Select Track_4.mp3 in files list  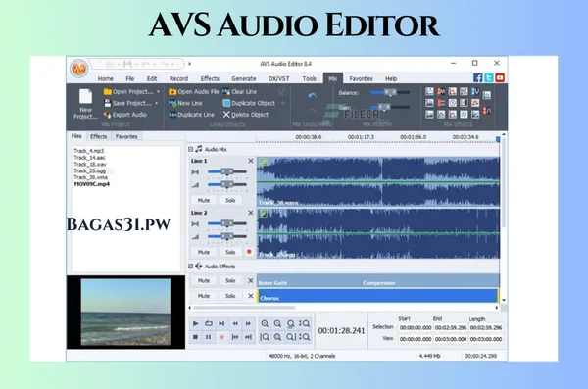(89, 151)
